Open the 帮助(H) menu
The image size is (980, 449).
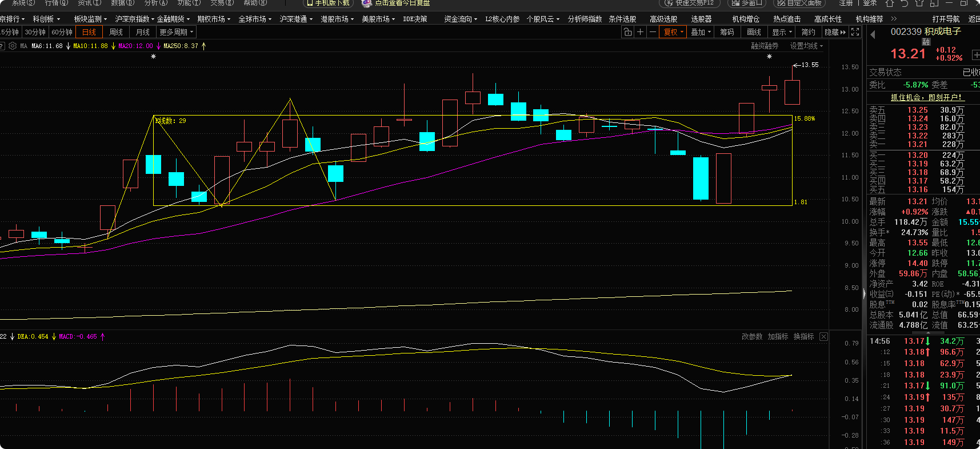(255, 3)
